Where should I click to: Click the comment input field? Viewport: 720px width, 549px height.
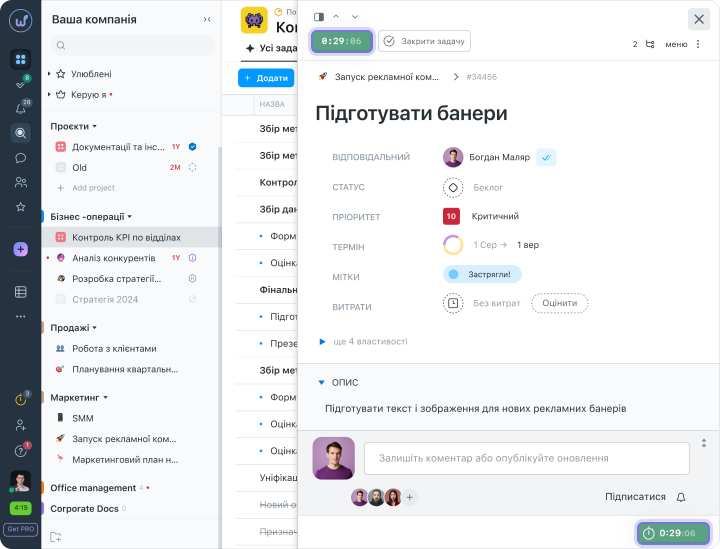[x=526, y=458]
